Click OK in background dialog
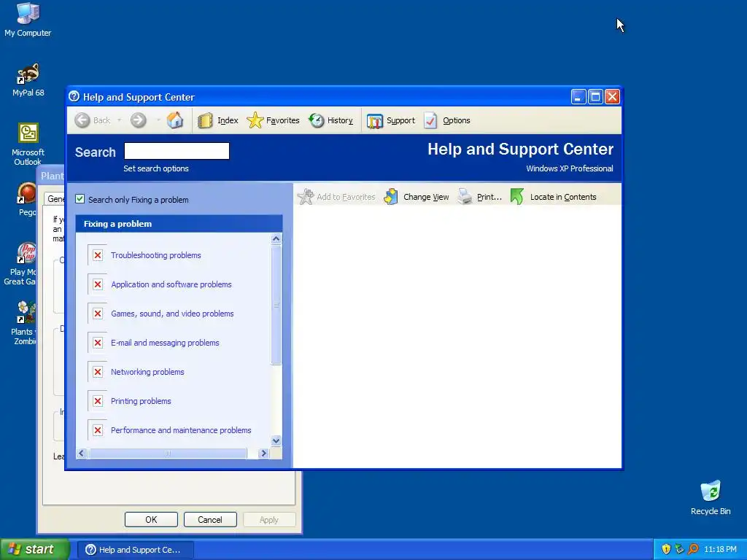This screenshot has width=747, height=560. (151, 519)
